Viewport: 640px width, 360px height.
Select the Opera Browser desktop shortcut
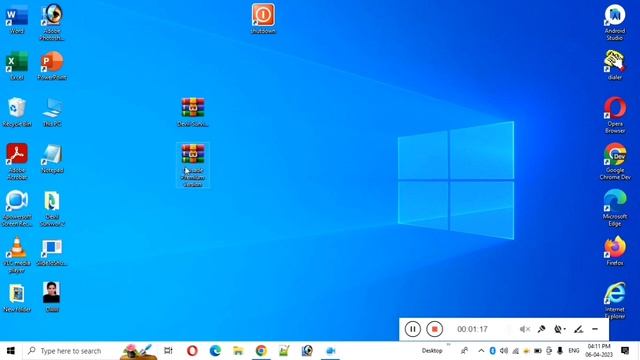click(x=615, y=115)
